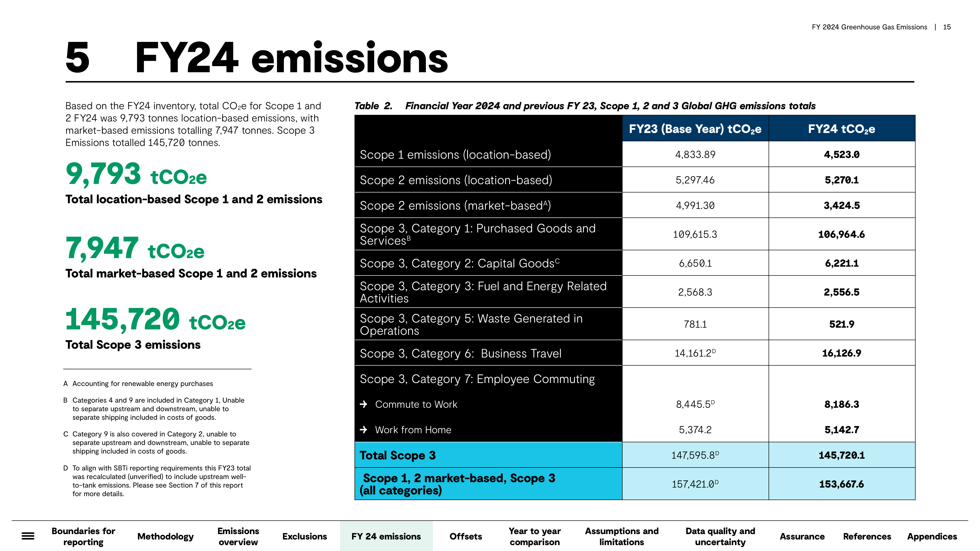Viewport: 980px width, 551px height.
Task: Open Year to year comparison tab
Action: (x=535, y=536)
